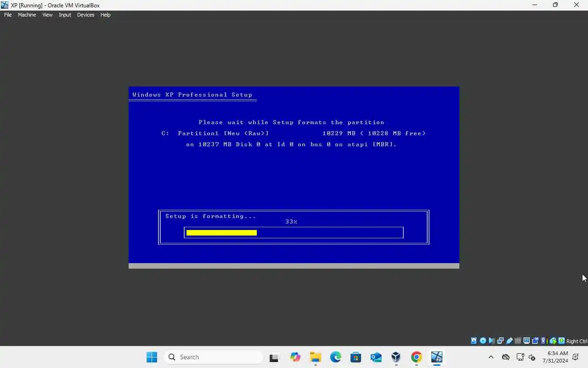This screenshot has width=588, height=368.
Task: Click the muted volume tray icon
Action: click(532, 357)
